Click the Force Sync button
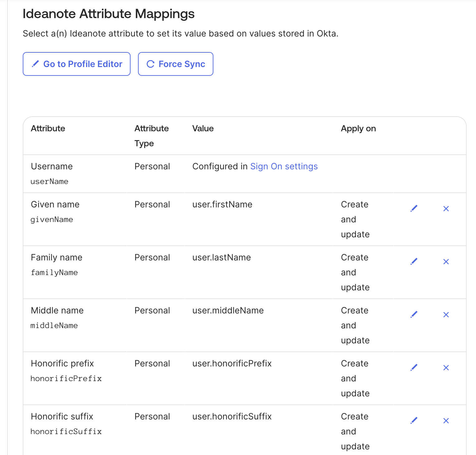Screen dimensions: 476x455 (x=176, y=64)
